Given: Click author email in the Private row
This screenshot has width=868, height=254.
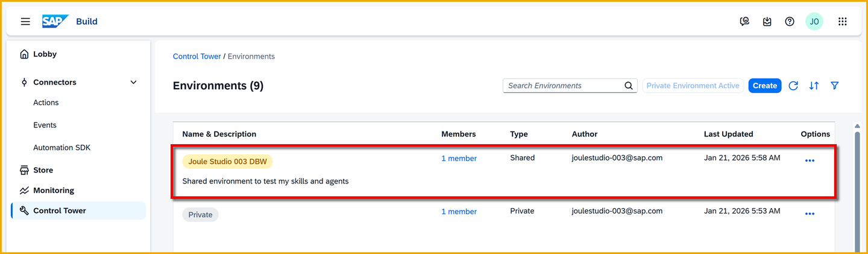Looking at the screenshot, I should tap(617, 211).
